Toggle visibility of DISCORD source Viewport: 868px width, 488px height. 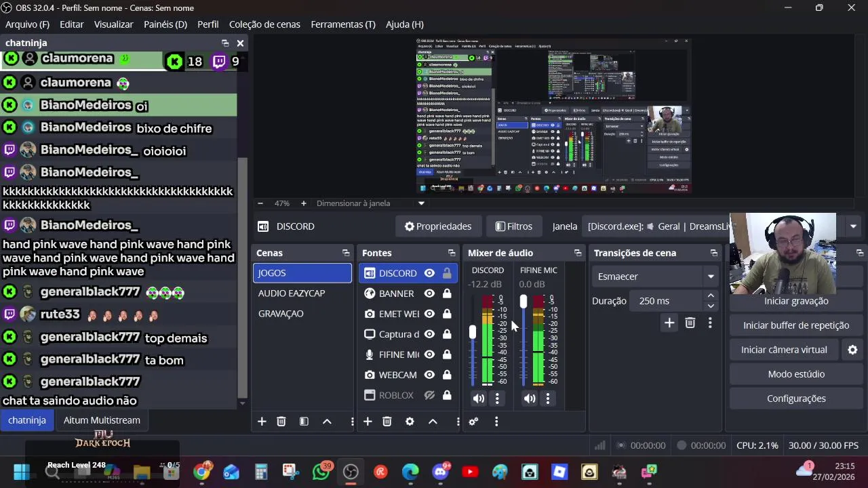click(x=429, y=273)
